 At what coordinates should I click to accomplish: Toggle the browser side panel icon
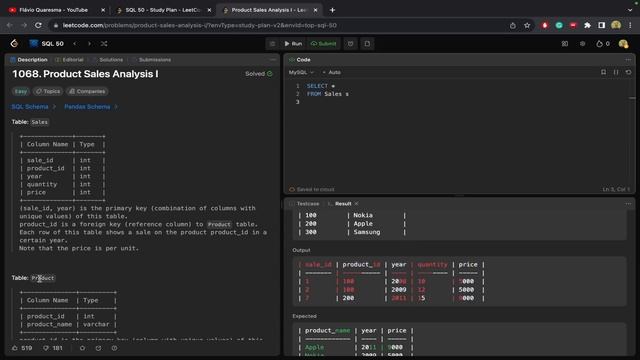pyautogui.click(x=602, y=25)
